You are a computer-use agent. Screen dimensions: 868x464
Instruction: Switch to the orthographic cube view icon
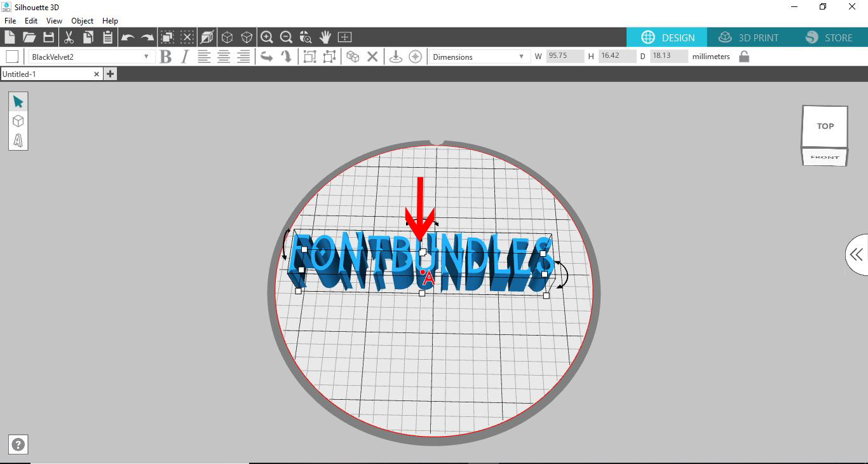(247, 37)
